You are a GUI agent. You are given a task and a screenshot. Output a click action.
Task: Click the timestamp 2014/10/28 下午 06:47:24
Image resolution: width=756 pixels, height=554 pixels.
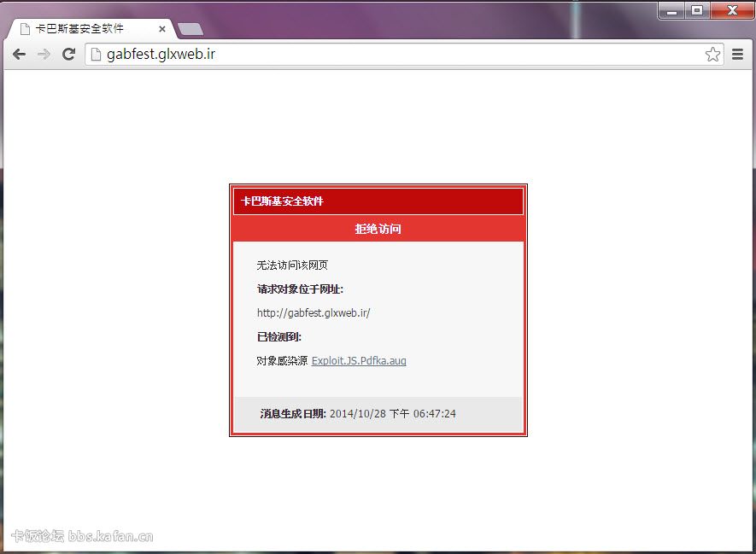(392, 414)
